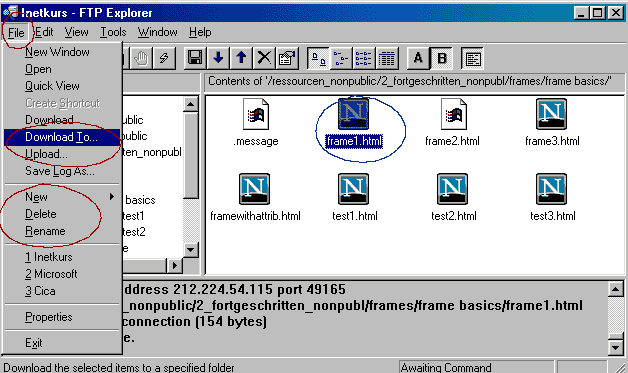Click the tree pane horizontal scroll right arrow
The image size is (628, 373).
point(175,266)
